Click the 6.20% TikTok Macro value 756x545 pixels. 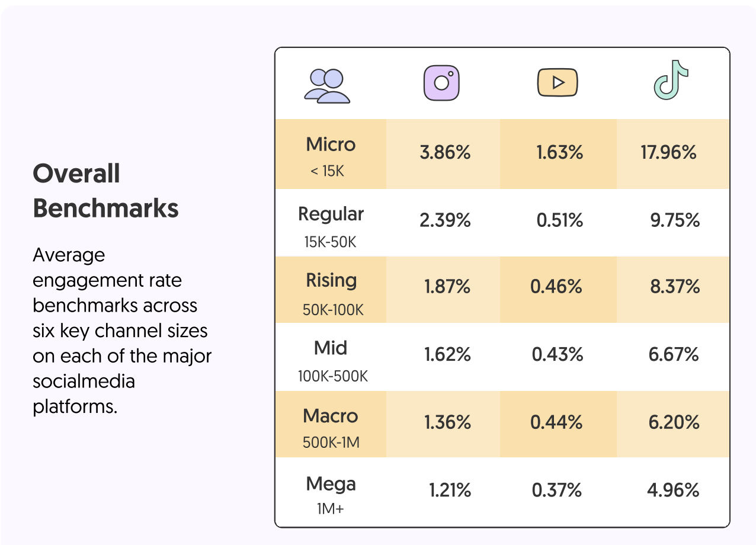674,422
